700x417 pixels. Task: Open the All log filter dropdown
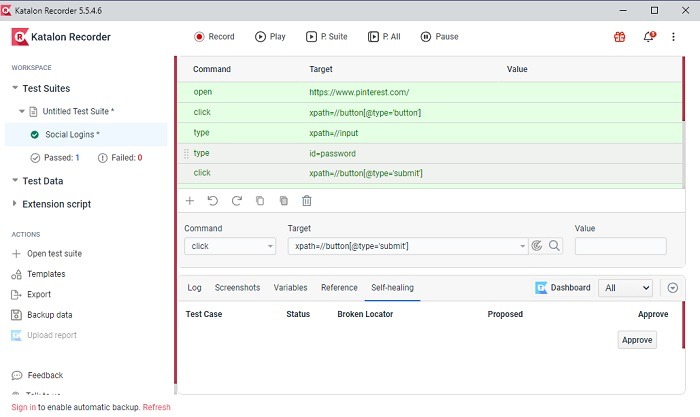point(625,288)
